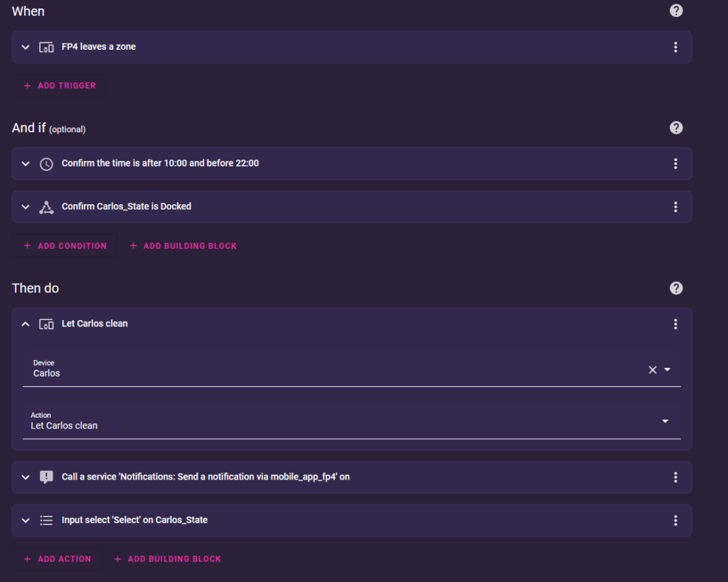Click Add Building Block under conditions
This screenshot has height=582, width=728.
click(x=183, y=245)
